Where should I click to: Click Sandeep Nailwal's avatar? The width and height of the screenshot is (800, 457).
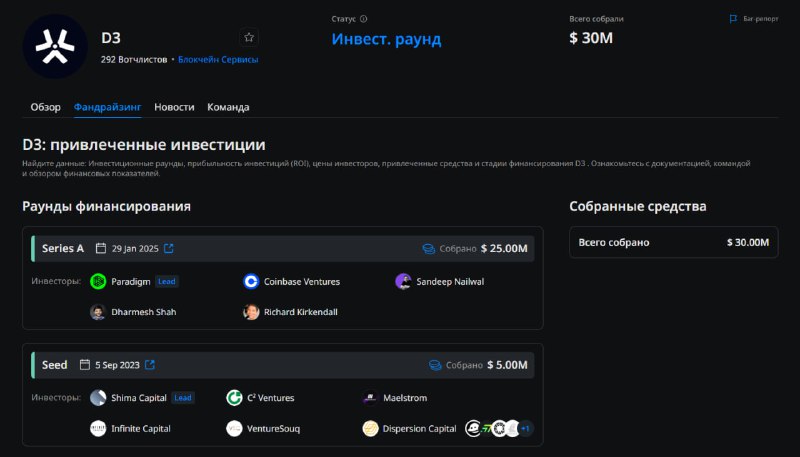click(403, 282)
